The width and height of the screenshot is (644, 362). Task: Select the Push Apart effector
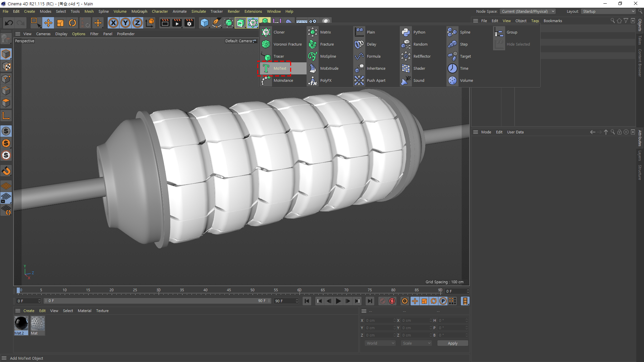click(376, 80)
